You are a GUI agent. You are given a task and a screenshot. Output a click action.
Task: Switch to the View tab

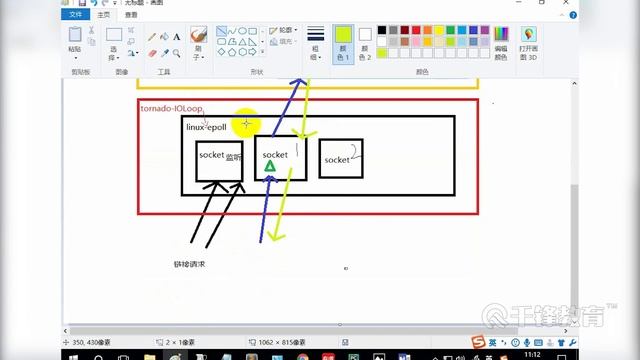coord(131,15)
